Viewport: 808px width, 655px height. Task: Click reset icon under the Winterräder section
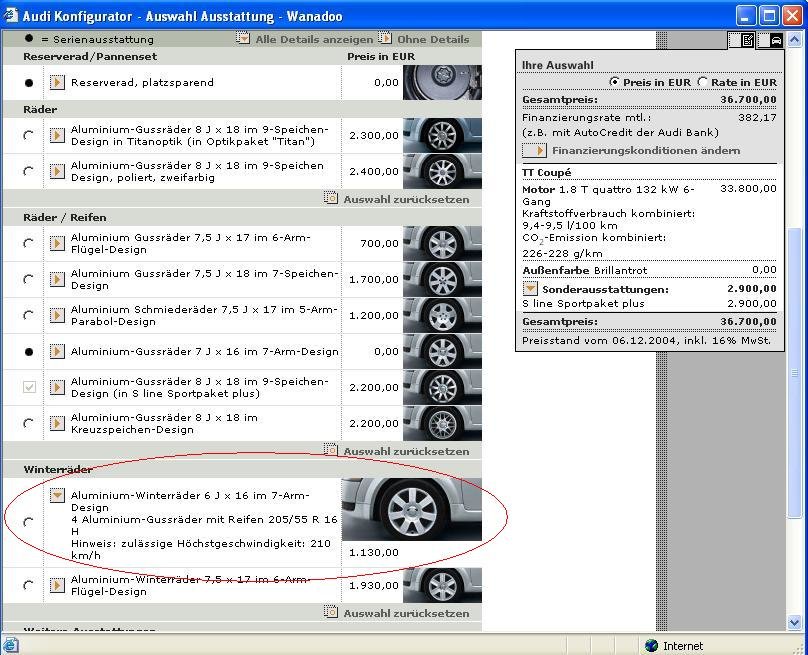coord(331,613)
